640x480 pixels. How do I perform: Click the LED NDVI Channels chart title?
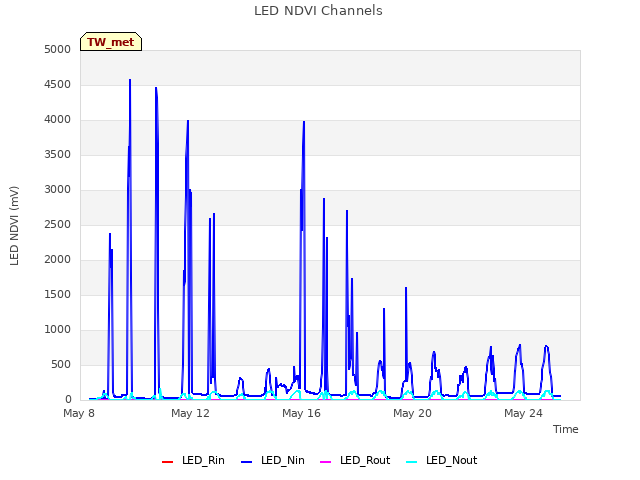point(318,11)
